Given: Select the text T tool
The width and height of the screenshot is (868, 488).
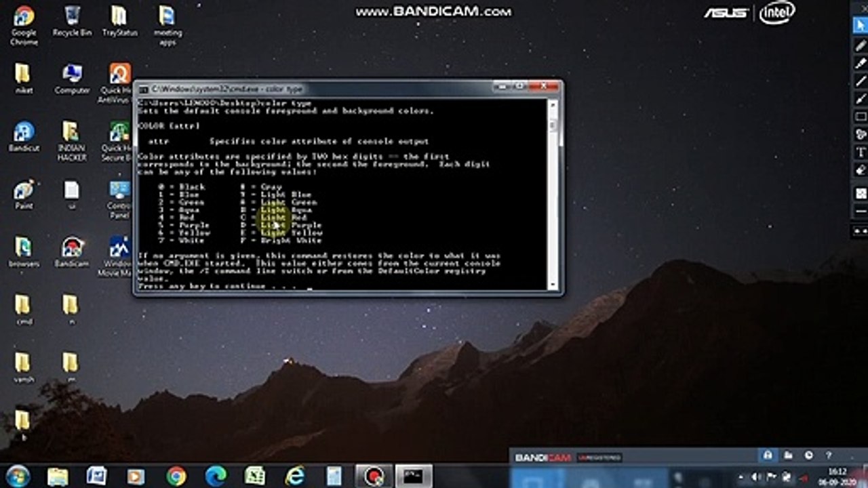Looking at the screenshot, I should [x=861, y=152].
